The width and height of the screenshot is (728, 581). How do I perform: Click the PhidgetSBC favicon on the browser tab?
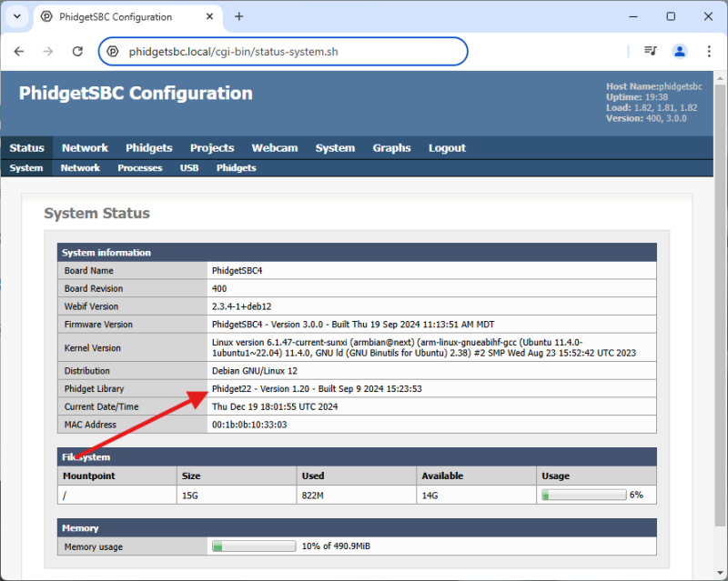tap(45, 16)
